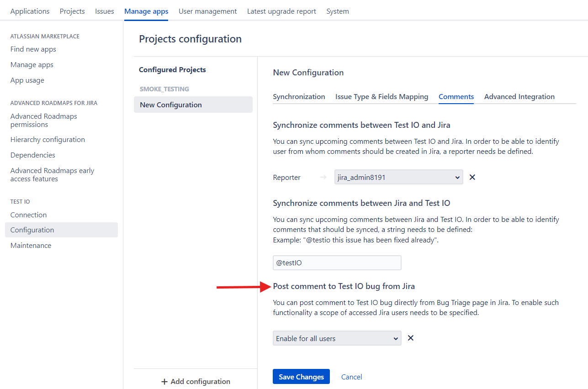Go to Hierarchy configuration
Image resolution: width=588 pixels, height=389 pixels.
48,140
